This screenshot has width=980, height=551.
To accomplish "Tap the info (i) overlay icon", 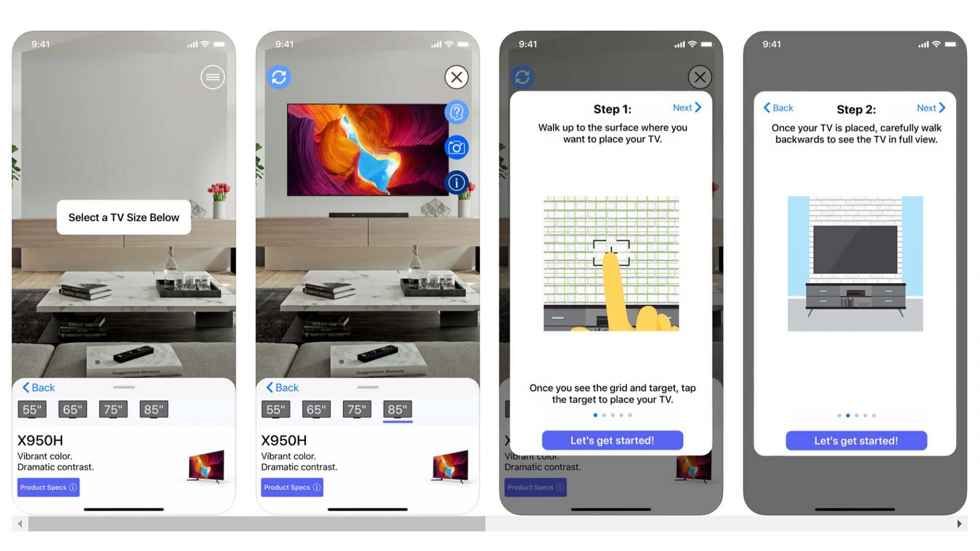I will [457, 181].
